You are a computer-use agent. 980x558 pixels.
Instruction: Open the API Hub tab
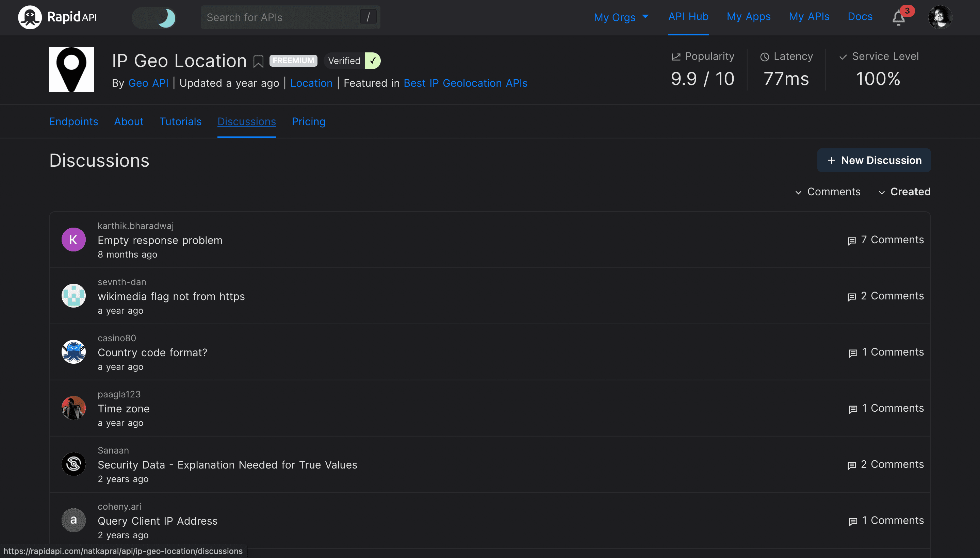pyautogui.click(x=688, y=16)
